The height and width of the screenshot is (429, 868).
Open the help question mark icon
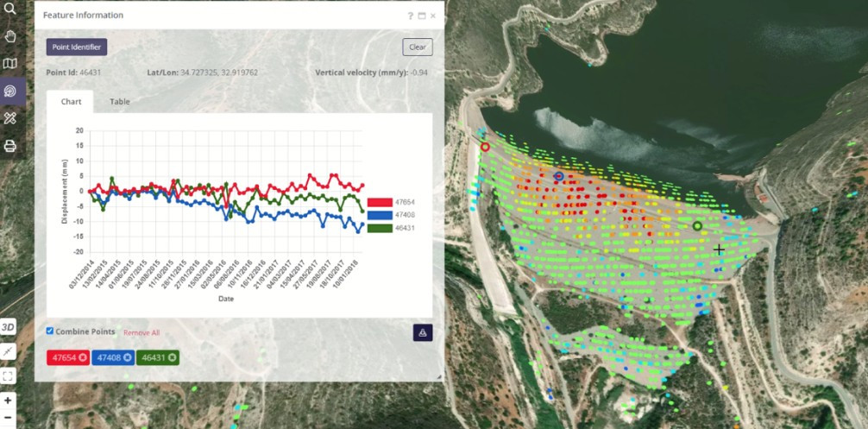pos(410,16)
